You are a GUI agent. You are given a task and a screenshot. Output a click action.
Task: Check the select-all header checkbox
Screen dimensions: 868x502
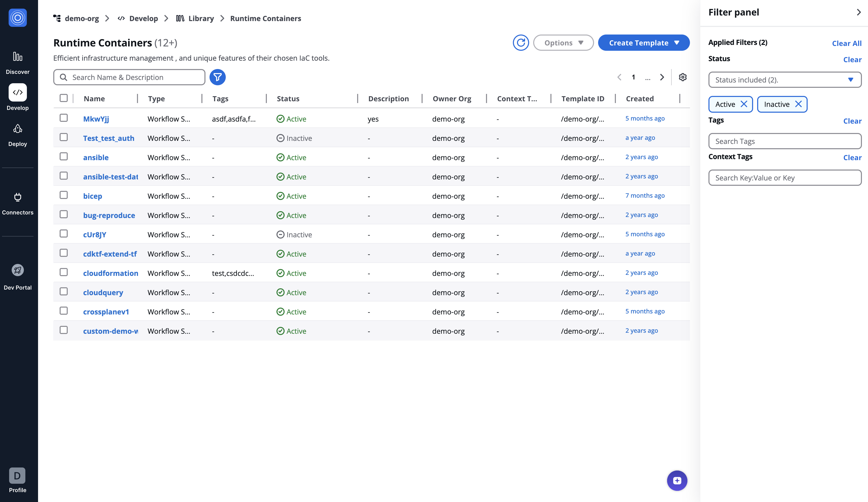[x=63, y=98]
